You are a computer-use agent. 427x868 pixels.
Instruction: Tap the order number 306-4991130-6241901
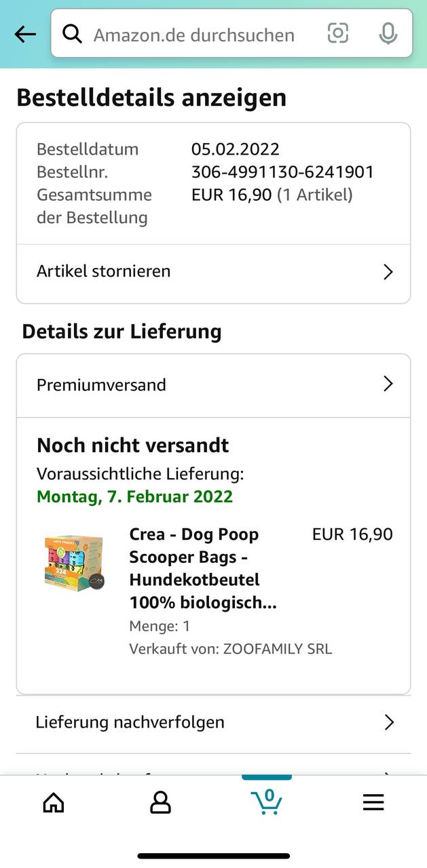(282, 172)
